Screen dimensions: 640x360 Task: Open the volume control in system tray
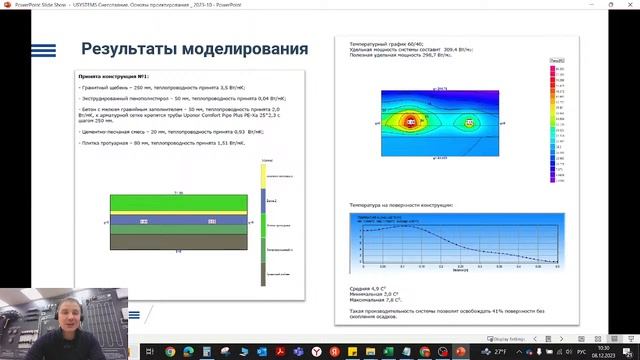pyautogui.click(x=569, y=351)
